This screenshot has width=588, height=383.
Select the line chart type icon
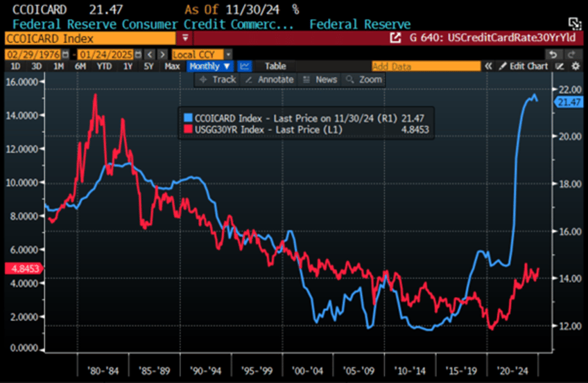click(245, 66)
